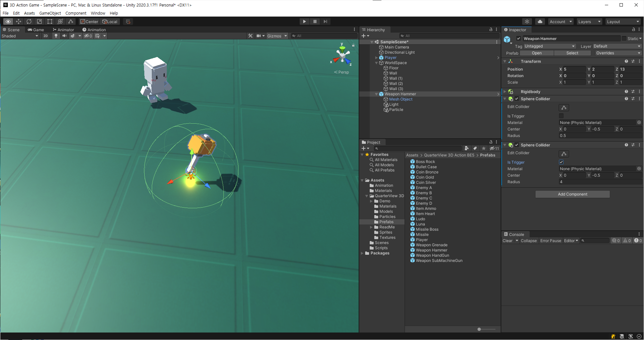
Task: Expand the Player tree node
Action: pyautogui.click(x=377, y=58)
